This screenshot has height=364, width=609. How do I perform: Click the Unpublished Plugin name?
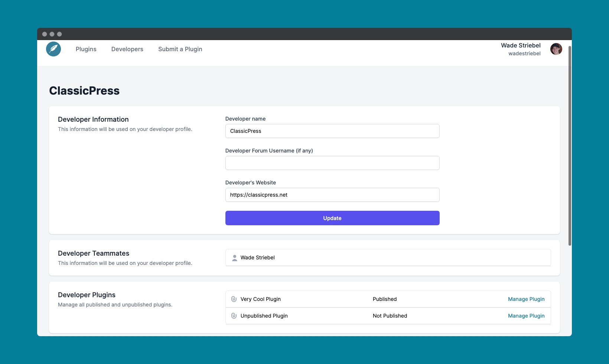click(x=264, y=316)
